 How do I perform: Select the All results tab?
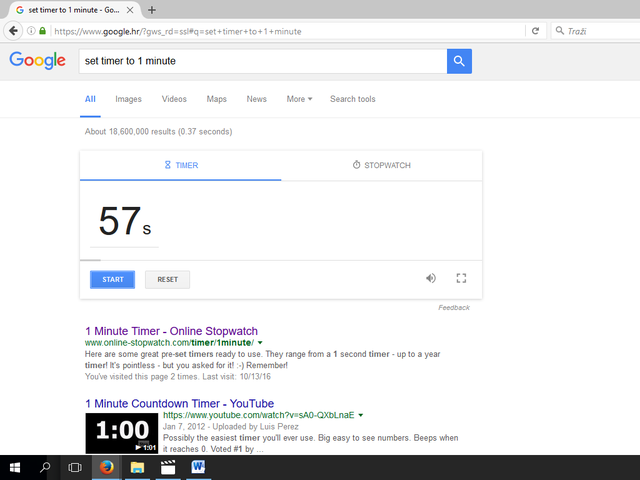(x=90, y=99)
